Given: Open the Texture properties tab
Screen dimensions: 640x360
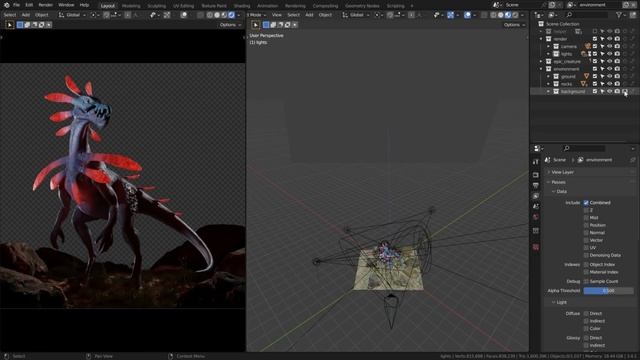Looking at the screenshot, I should pos(536,247).
